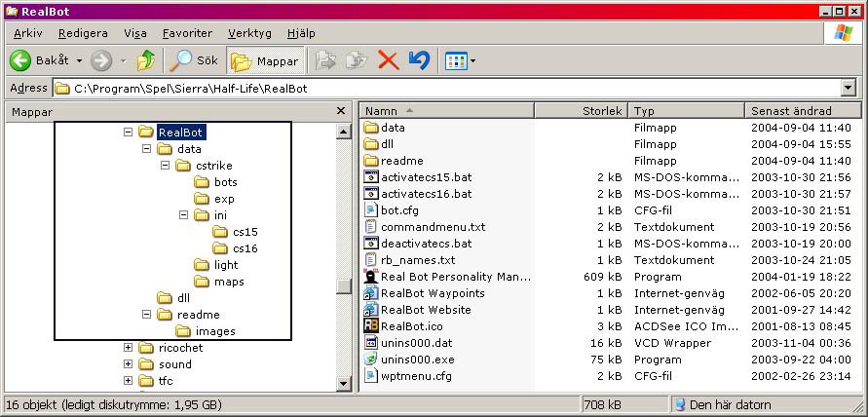Select the light folder in tree
The width and height of the screenshot is (868, 417).
click(216, 265)
